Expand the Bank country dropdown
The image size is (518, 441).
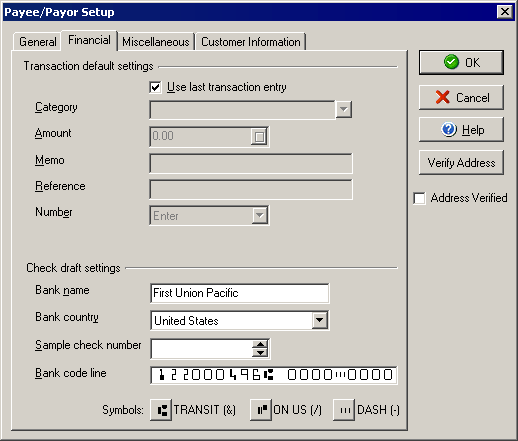[x=320, y=320]
